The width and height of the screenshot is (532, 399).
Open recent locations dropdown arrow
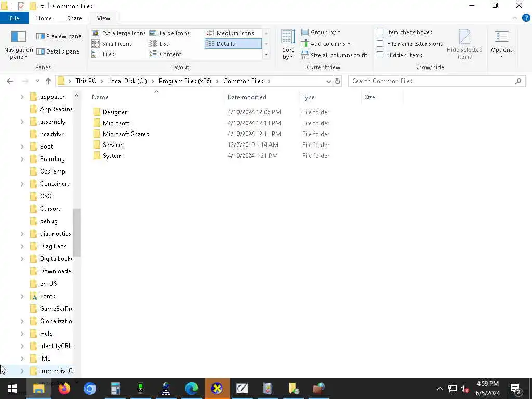37,81
